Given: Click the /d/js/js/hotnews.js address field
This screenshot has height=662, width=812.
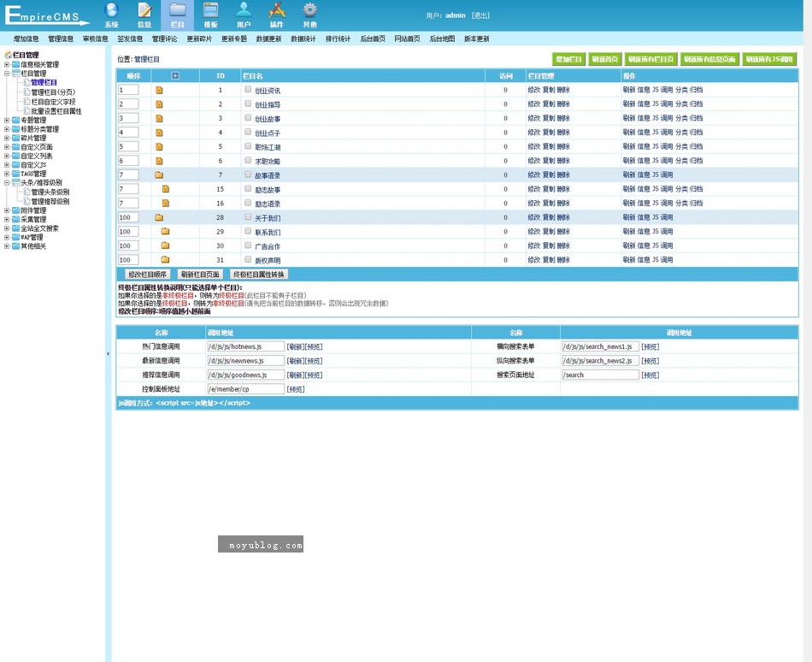Looking at the screenshot, I should pos(246,346).
